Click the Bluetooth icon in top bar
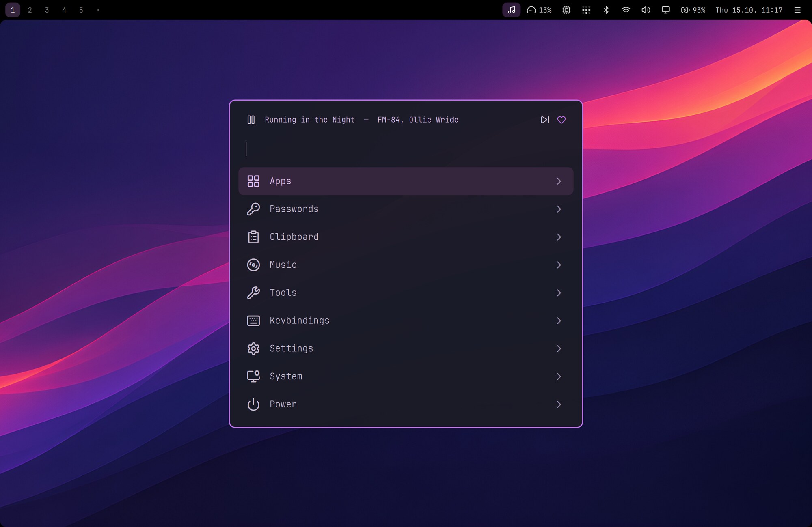The height and width of the screenshot is (527, 812). [606, 10]
